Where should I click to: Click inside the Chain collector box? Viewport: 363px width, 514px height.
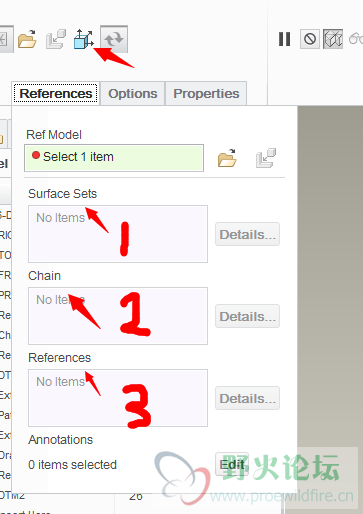(x=118, y=316)
